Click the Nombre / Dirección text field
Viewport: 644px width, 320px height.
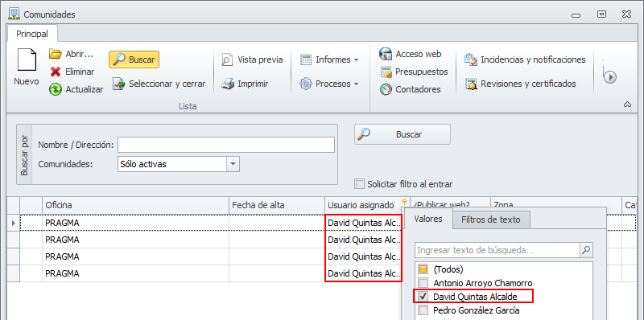[226, 145]
